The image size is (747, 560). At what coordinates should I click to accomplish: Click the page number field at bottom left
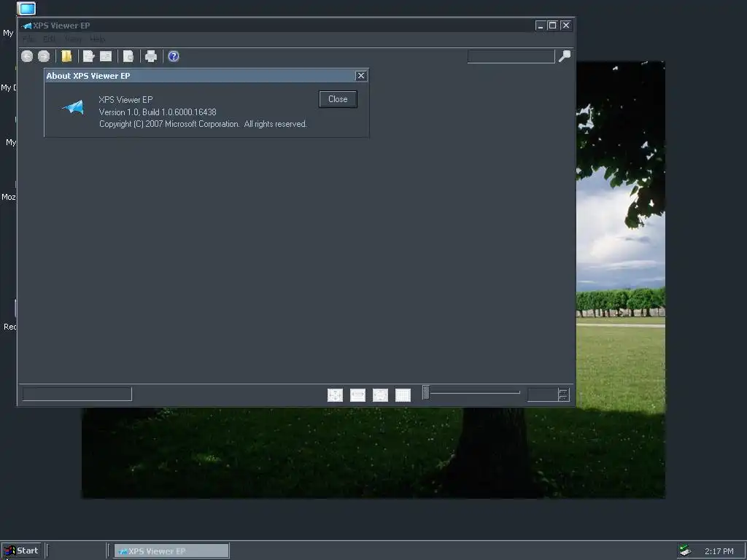coord(77,394)
